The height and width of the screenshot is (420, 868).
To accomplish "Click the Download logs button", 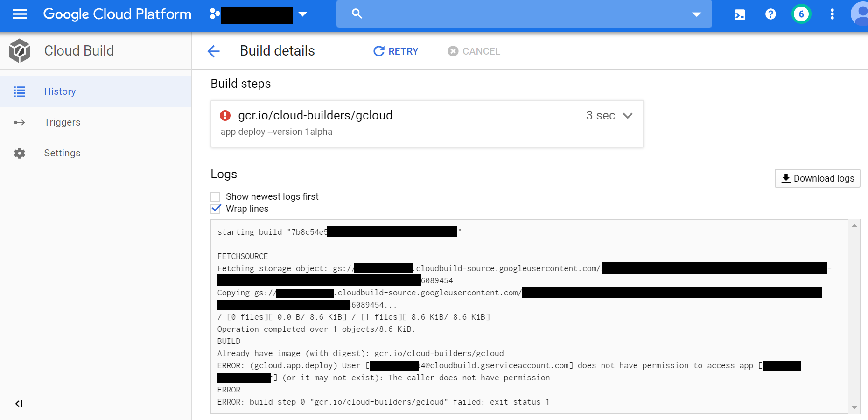I will pyautogui.click(x=818, y=178).
